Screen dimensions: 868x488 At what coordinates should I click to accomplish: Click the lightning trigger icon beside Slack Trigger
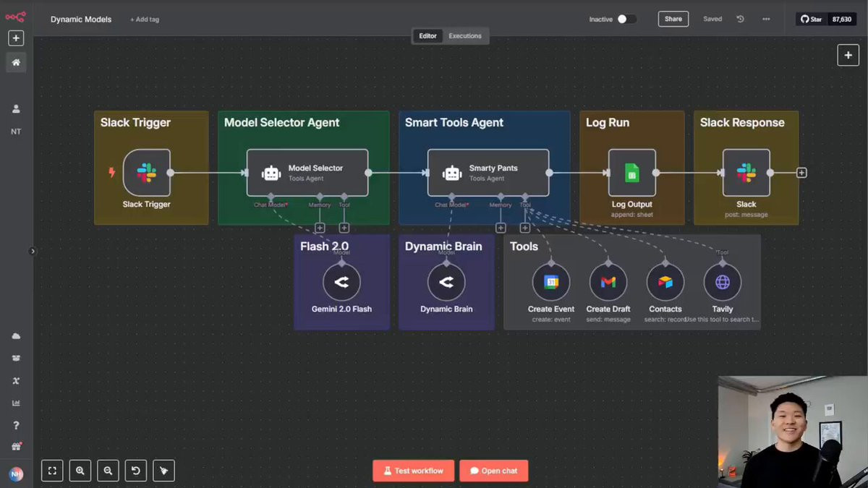point(111,173)
